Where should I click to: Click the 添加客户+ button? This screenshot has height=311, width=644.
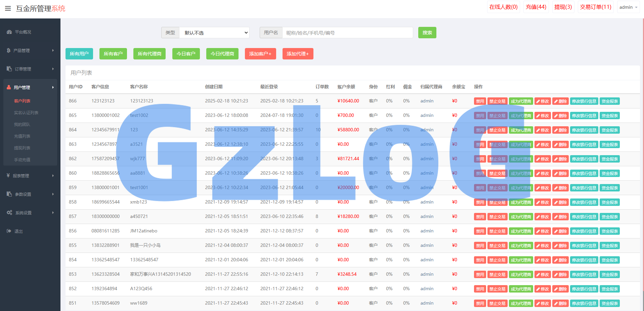(x=260, y=54)
